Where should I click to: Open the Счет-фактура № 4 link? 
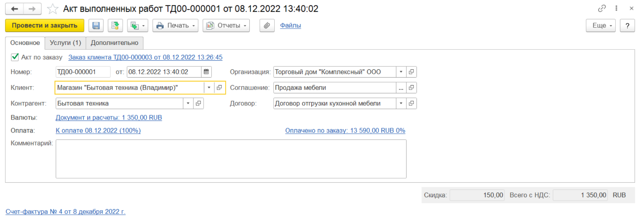pyautogui.click(x=65, y=212)
